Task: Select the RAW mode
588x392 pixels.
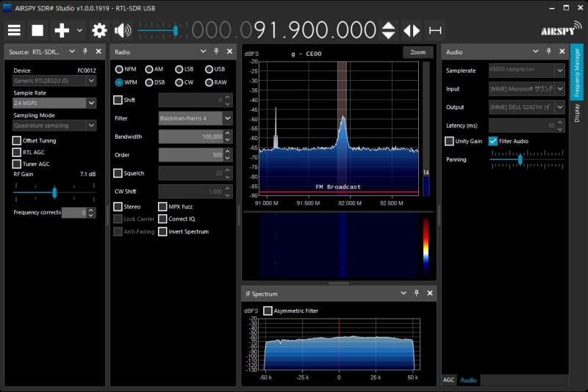Action: point(209,82)
